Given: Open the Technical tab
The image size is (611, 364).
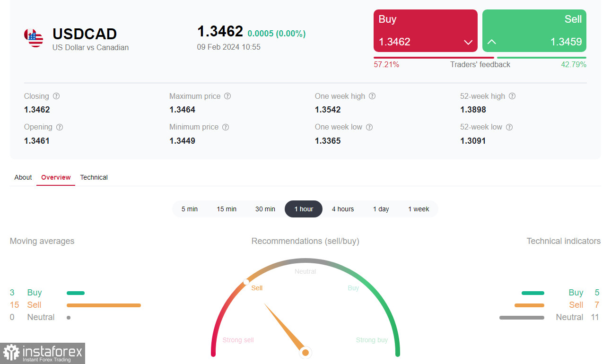Looking at the screenshot, I should pyautogui.click(x=94, y=177).
